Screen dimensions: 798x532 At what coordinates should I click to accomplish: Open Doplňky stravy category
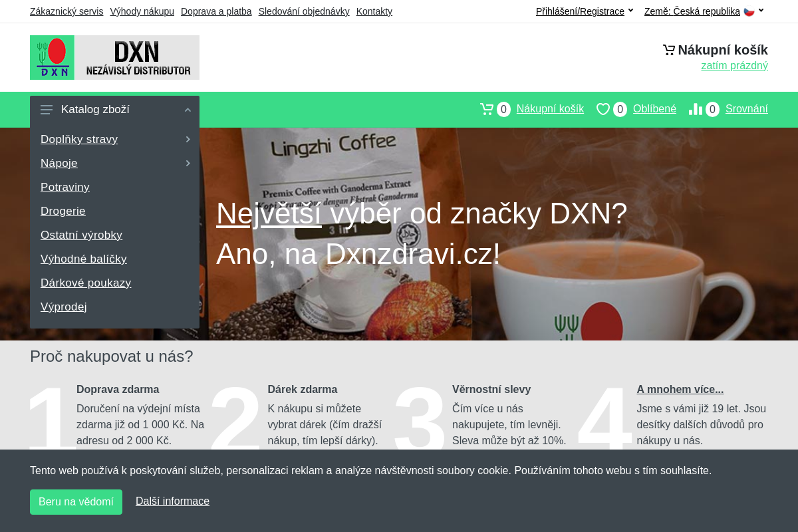click(79, 139)
